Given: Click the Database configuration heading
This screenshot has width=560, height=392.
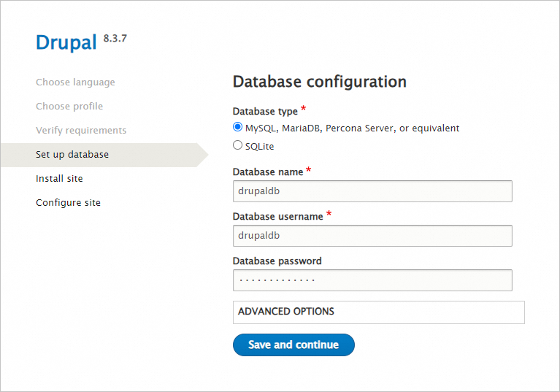Looking at the screenshot, I should pyautogui.click(x=319, y=82).
